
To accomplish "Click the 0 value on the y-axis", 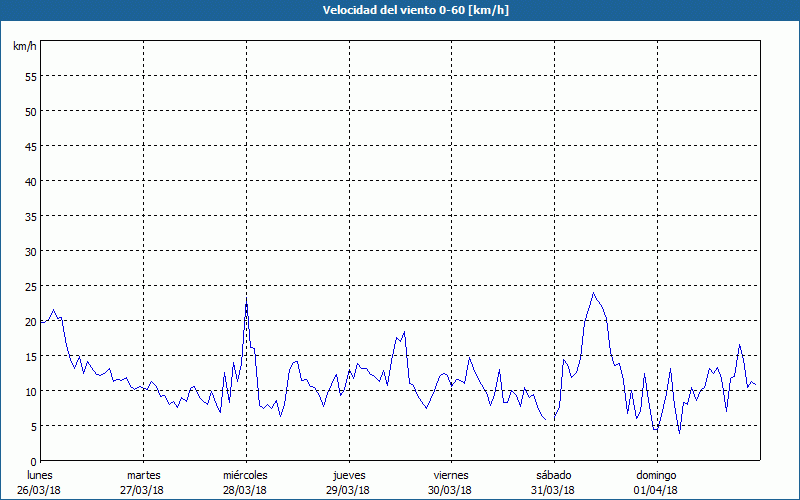I will tap(33, 461).
